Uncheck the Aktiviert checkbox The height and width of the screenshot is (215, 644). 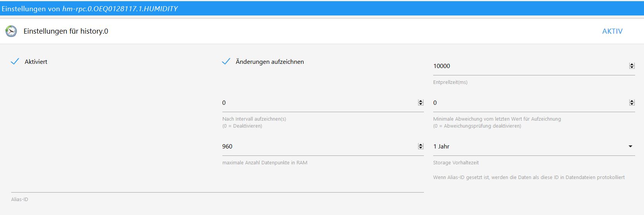point(15,61)
